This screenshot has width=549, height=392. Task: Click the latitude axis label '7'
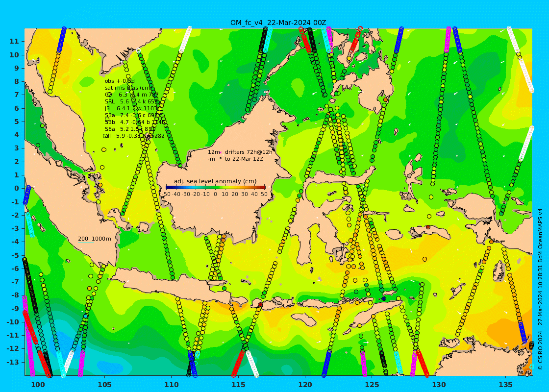(x=17, y=95)
